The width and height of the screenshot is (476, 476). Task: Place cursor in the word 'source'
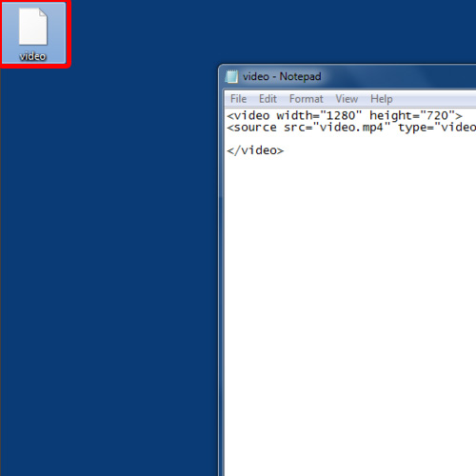(x=255, y=128)
